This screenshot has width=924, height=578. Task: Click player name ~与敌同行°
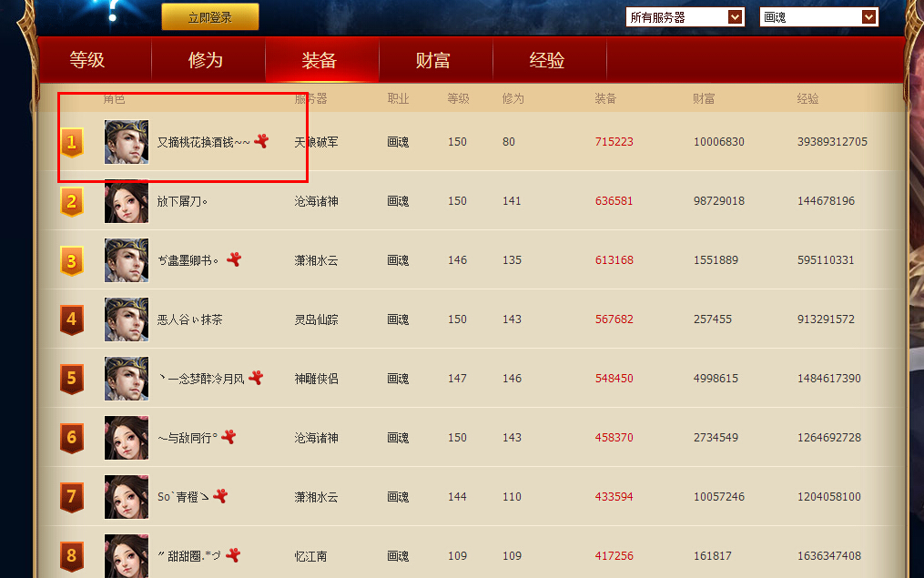pyautogui.click(x=188, y=438)
